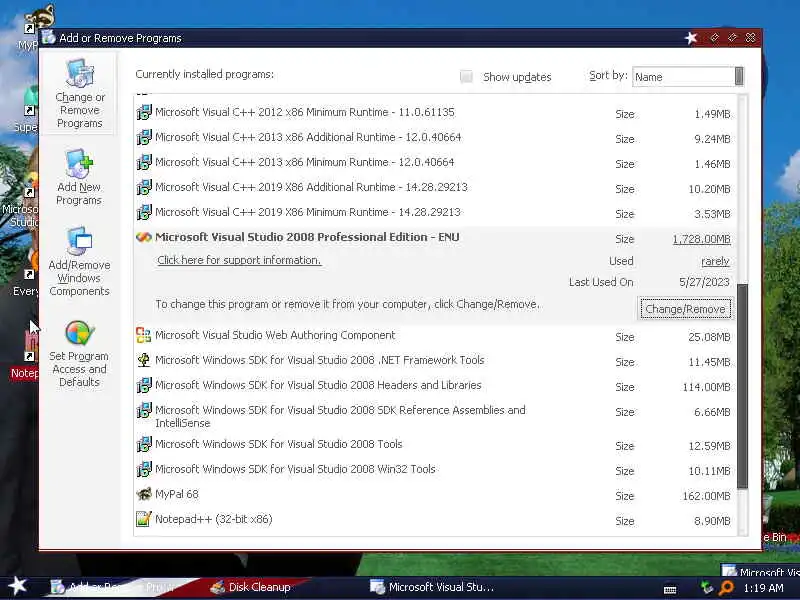
Task: Click the 5/27/2023 last used date
Action: tap(704, 282)
